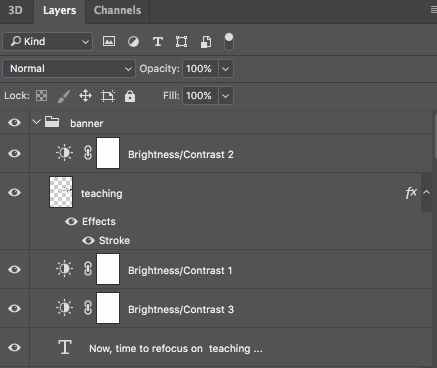This screenshot has width=437, height=368.
Task: Switch to the 3D tab
Action: pos(15,10)
